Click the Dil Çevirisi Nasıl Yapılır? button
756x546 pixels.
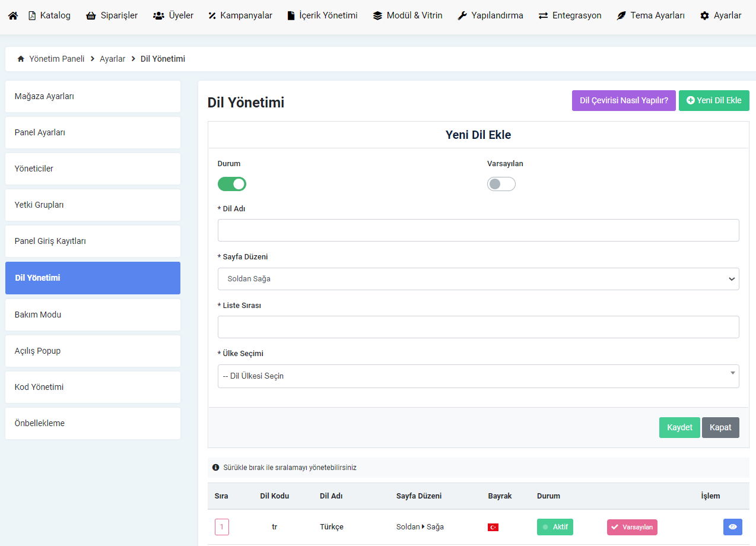(x=624, y=101)
